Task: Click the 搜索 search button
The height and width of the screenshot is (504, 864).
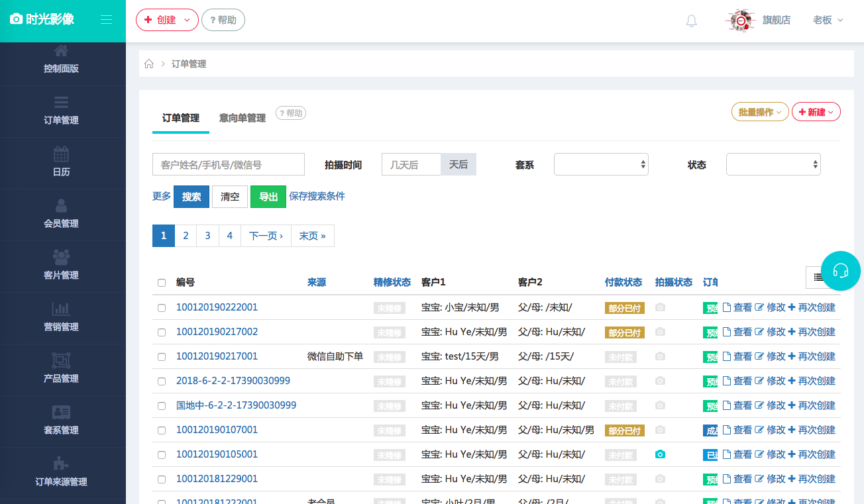Action: coord(191,197)
